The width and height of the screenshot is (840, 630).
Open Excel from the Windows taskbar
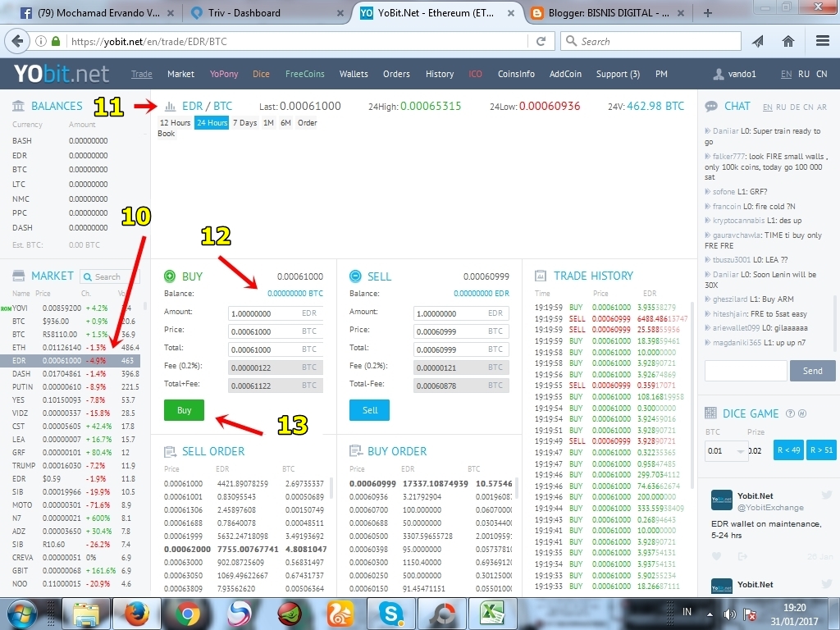[492, 614]
